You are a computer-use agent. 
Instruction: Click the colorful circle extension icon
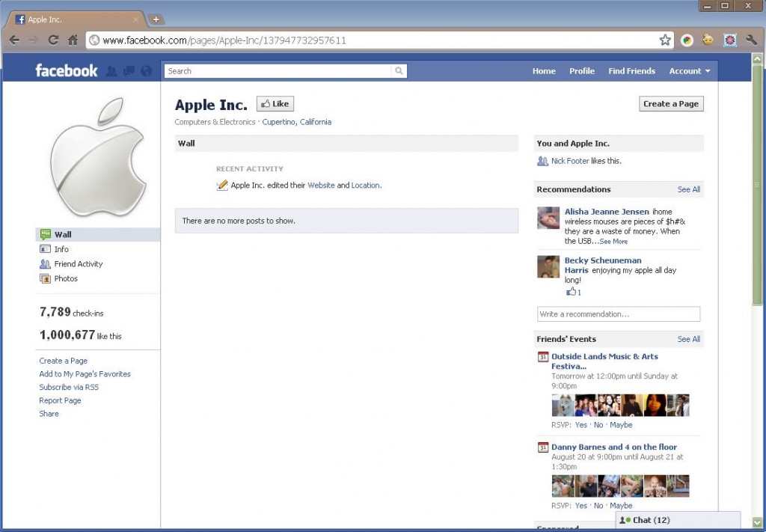point(687,40)
